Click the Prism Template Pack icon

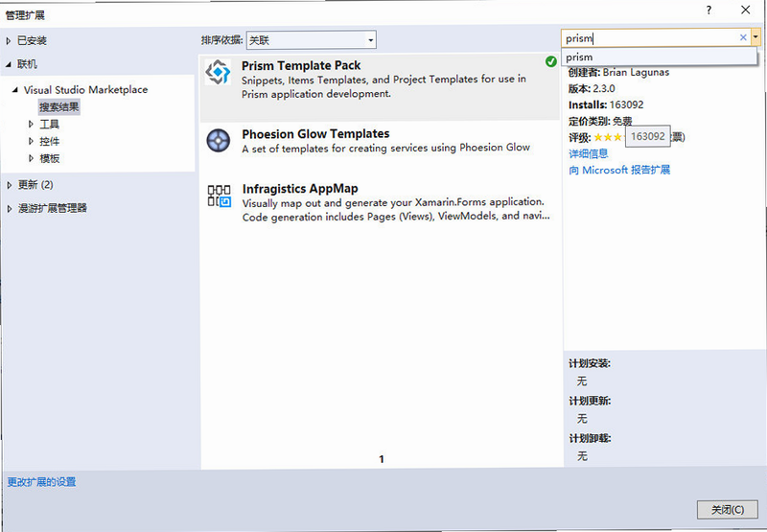[x=218, y=72]
